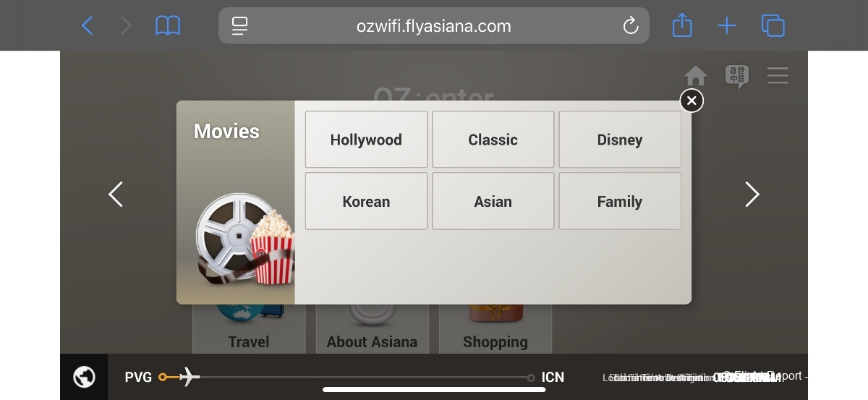Go to previous category left chevron

tap(116, 194)
